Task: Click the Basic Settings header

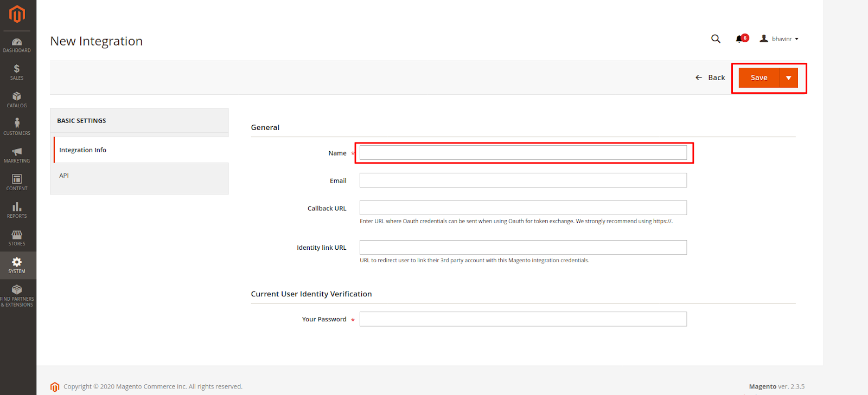Action: point(139,121)
